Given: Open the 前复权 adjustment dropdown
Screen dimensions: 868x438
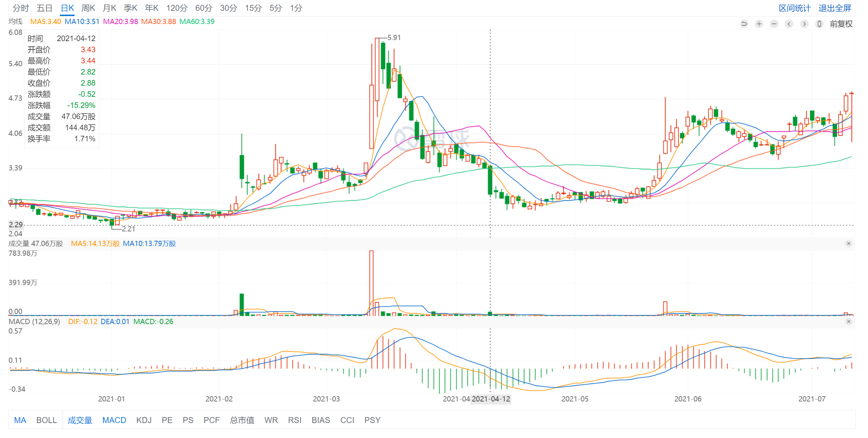Looking at the screenshot, I should tap(841, 24).
